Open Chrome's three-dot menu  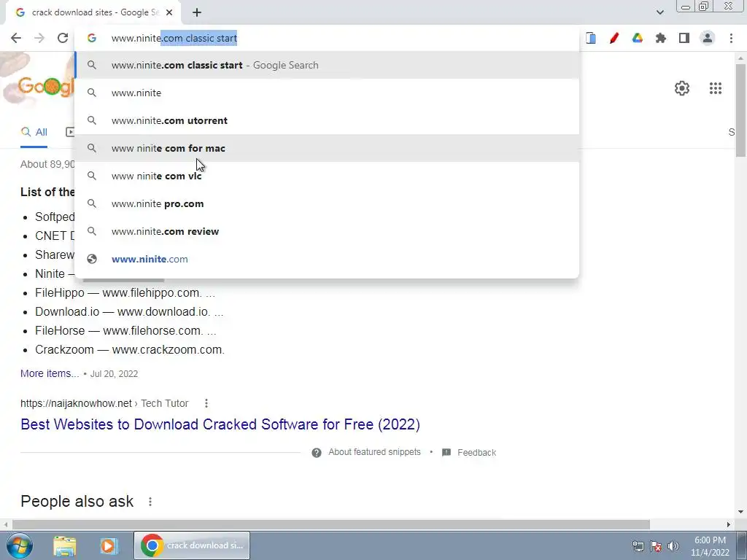[x=731, y=38]
